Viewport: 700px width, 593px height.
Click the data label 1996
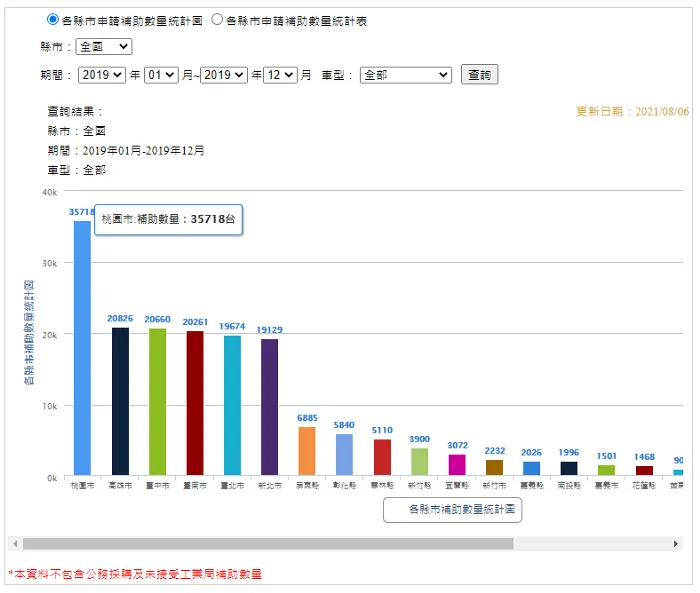569,452
